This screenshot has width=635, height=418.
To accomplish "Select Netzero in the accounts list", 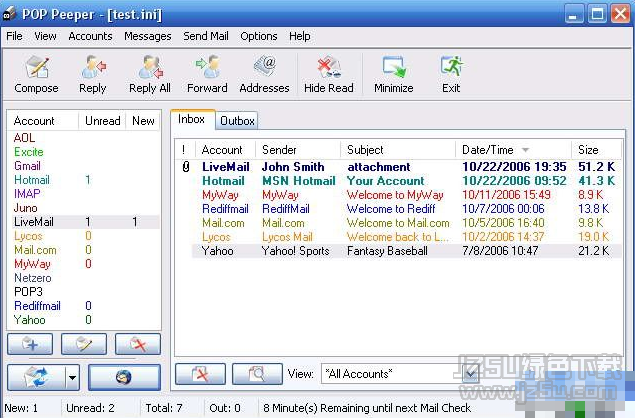I will coord(32,278).
